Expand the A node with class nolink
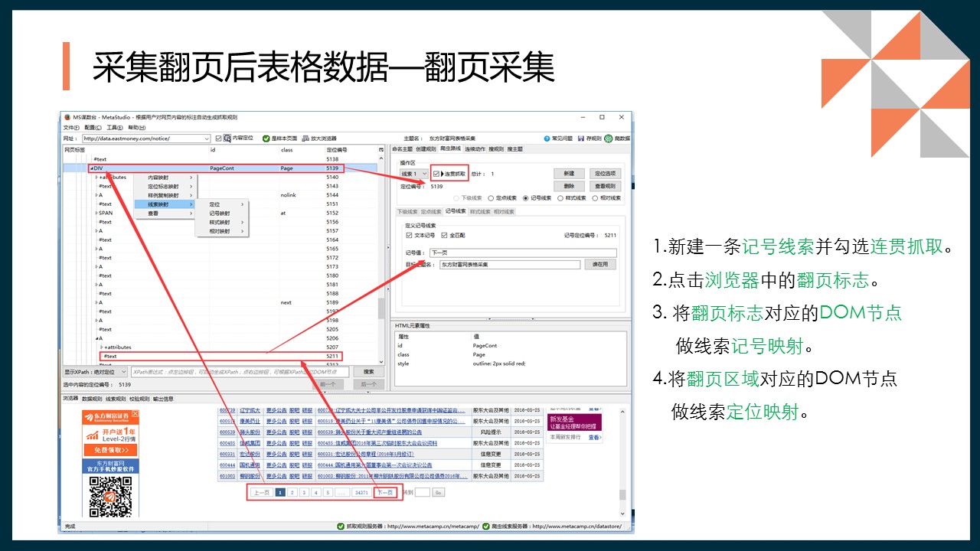Screen dimensions: 980x551 click(96, 195)
